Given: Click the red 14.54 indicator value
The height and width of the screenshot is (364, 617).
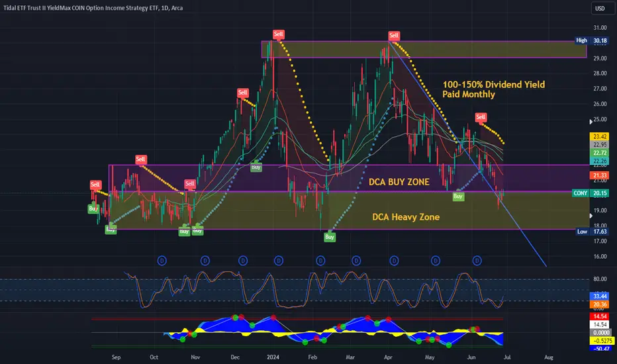Looking at the screenshot, I should tap(600, 316).
